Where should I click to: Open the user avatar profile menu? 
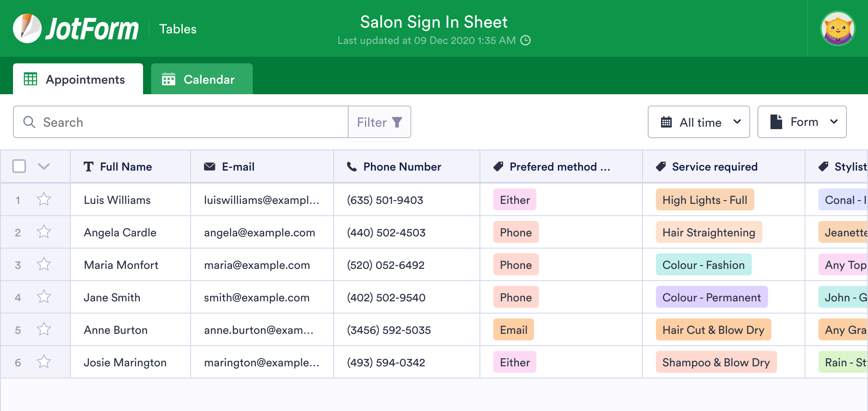(838, 28)
